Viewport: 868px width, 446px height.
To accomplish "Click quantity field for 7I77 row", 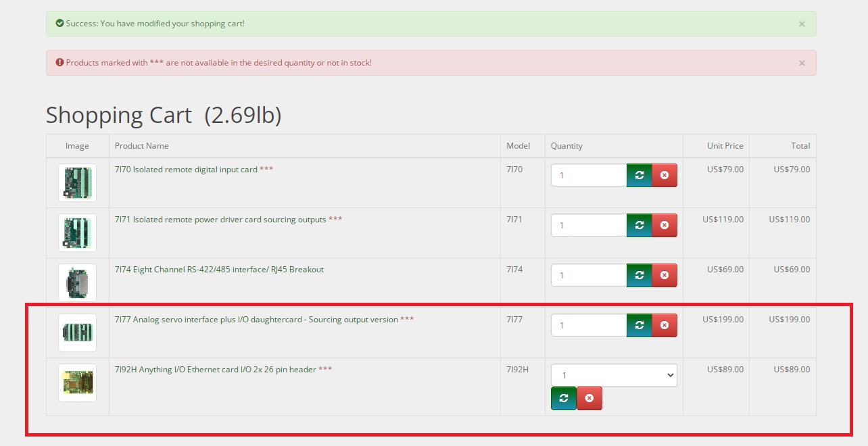I will (589, 325).
